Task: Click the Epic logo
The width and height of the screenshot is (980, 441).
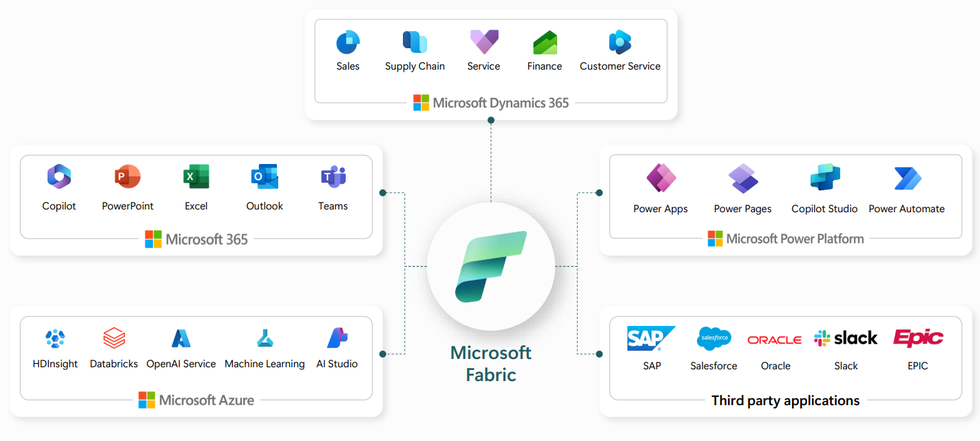Action: pos(918,338)
